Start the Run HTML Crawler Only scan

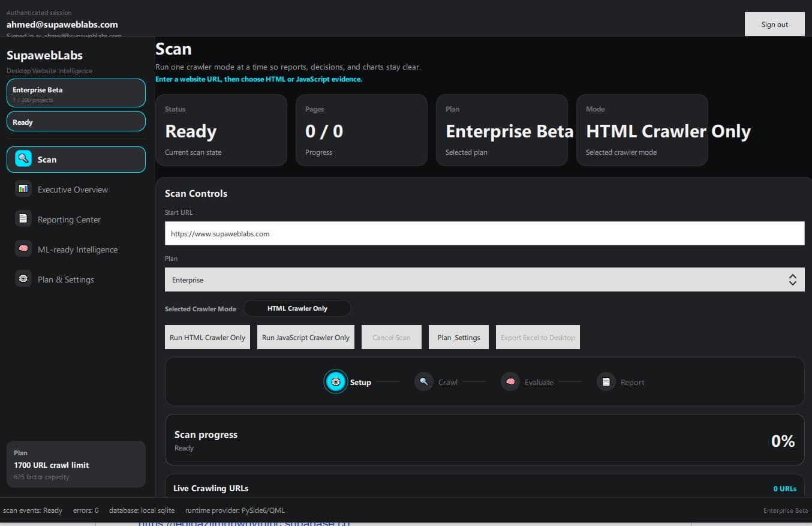tap(207, 337)
